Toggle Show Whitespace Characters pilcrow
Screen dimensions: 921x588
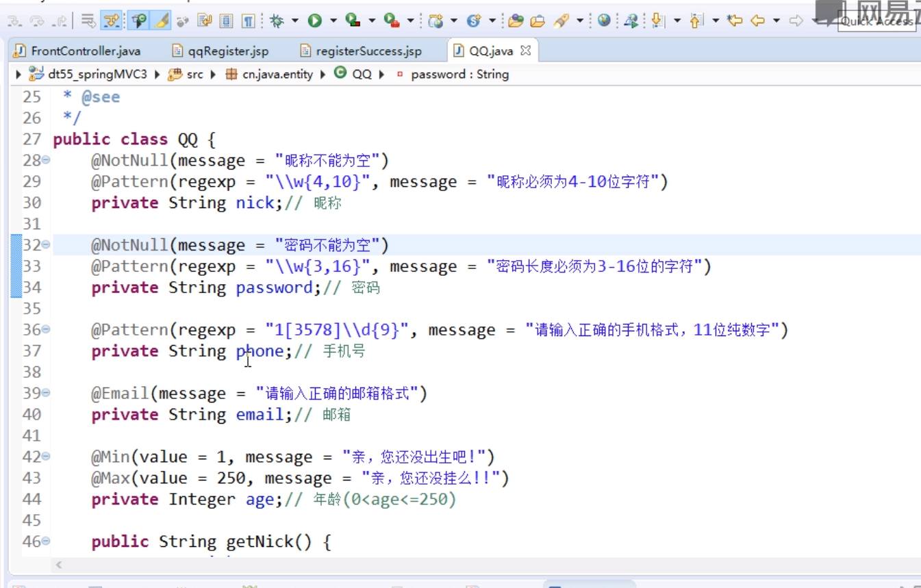point(248,21)
